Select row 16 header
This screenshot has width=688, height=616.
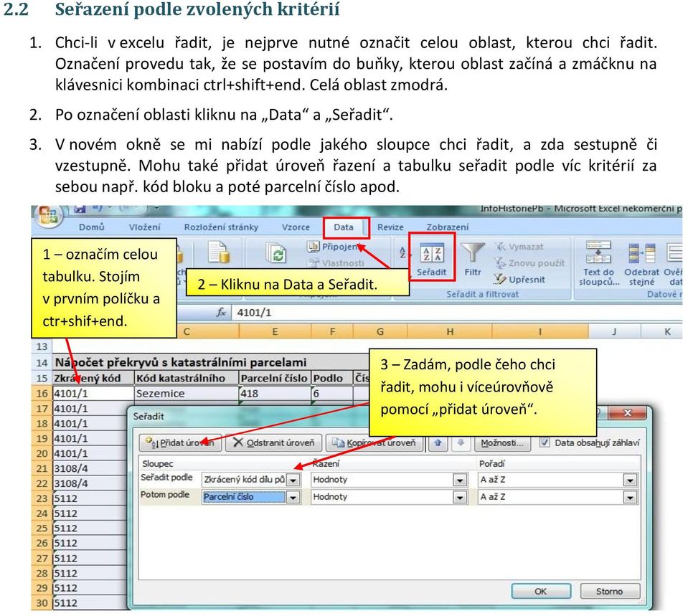tap(42, 394)
